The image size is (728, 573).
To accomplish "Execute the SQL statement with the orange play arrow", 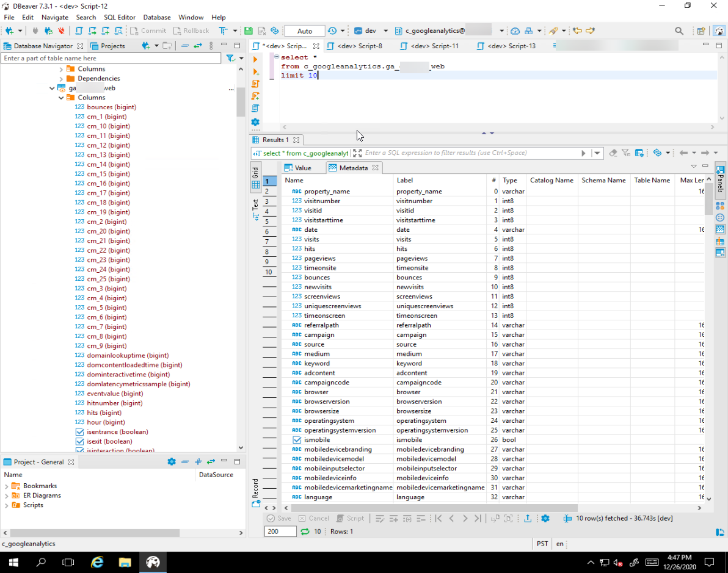I will pos(256,59).
